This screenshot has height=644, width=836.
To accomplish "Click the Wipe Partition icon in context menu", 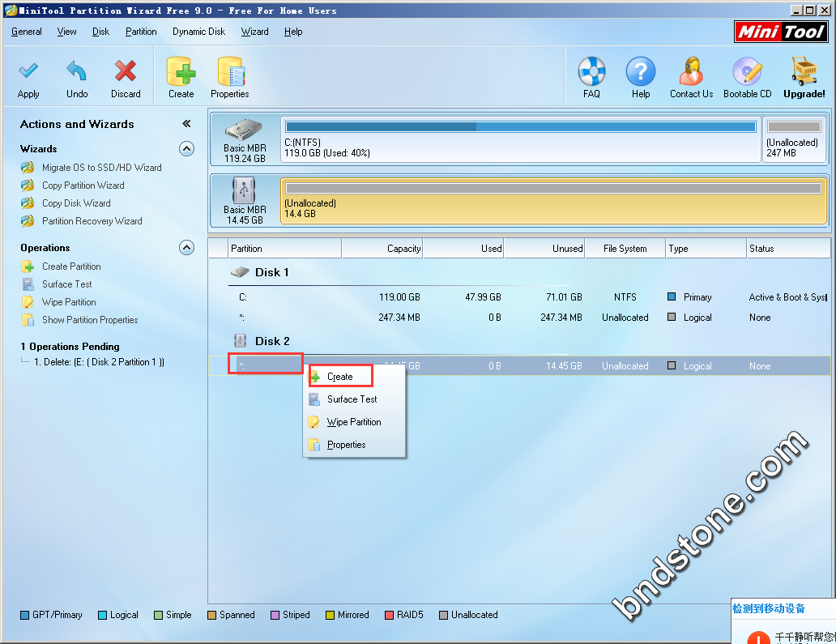I will [314, 422].
